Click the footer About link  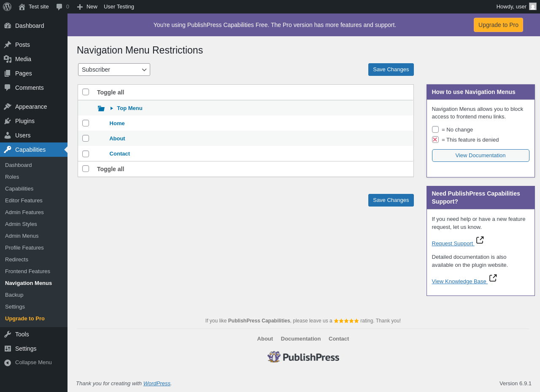pyautogui.click(x=265, y=339)
